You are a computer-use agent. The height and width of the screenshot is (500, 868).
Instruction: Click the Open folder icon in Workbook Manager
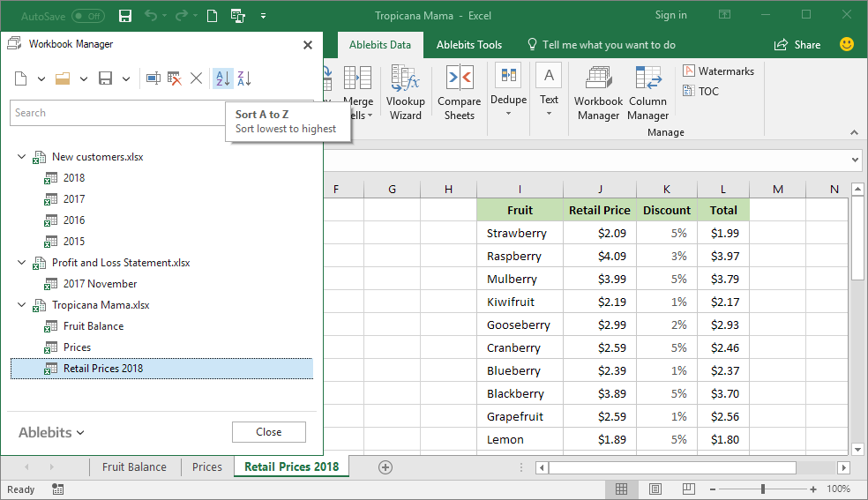[63, 78]
